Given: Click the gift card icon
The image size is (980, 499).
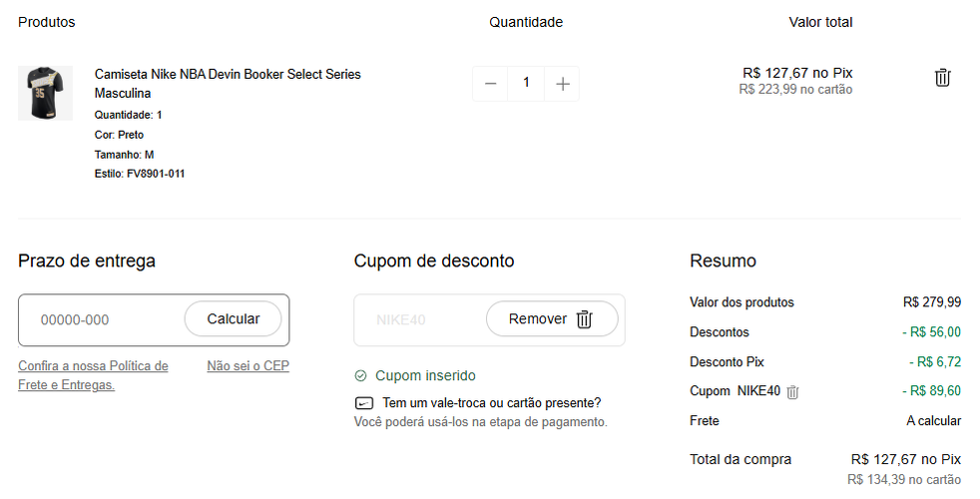Looking at the screenshot, I should coord(363,404).
